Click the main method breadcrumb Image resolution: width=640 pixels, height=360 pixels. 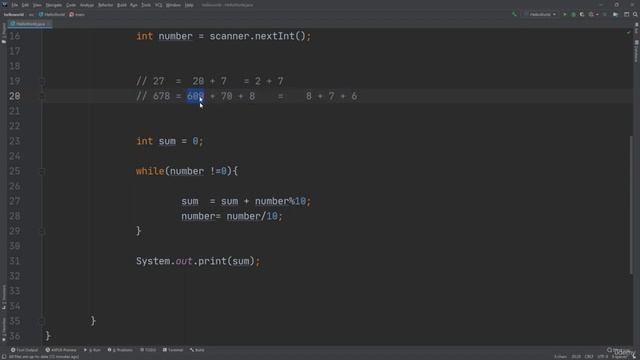pos(77,15)
